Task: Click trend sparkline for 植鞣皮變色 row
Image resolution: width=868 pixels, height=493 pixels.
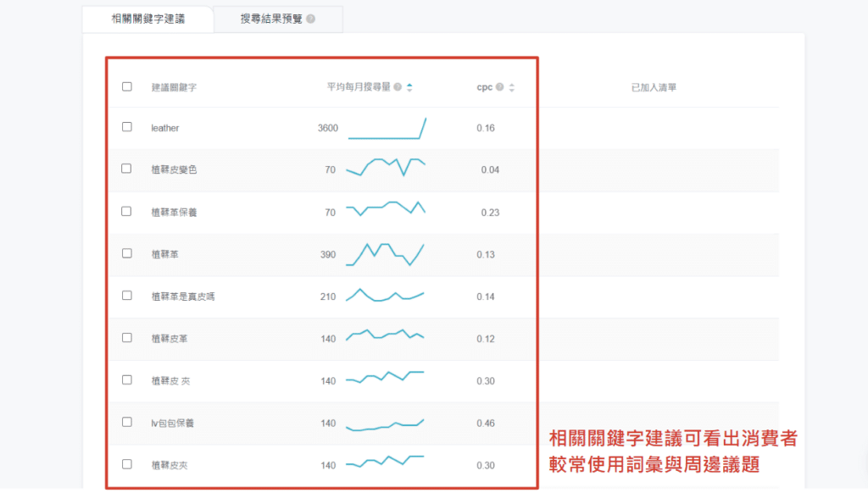Action: click(x=386, y=167)
